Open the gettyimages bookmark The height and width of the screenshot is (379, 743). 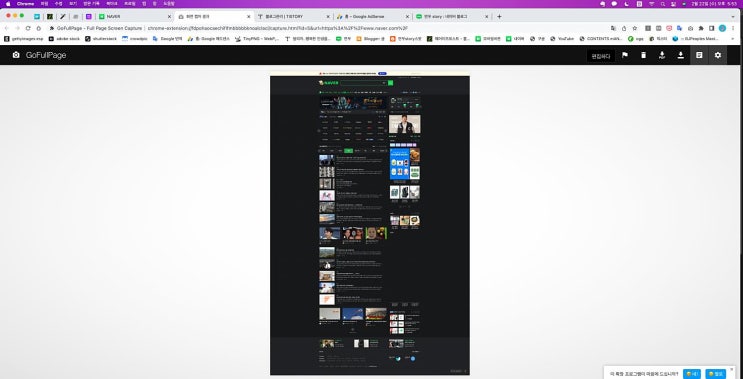(24, 39)
